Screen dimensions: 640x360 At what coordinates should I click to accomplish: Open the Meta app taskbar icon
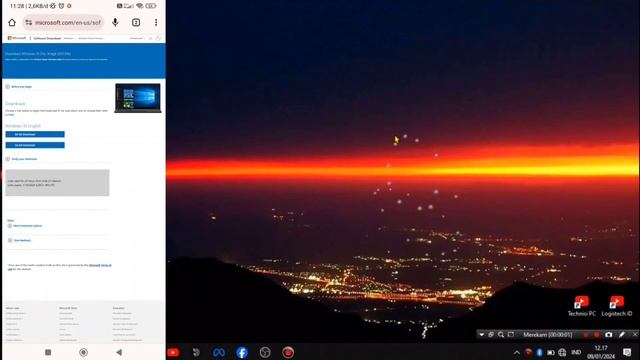tap(219, 352)
